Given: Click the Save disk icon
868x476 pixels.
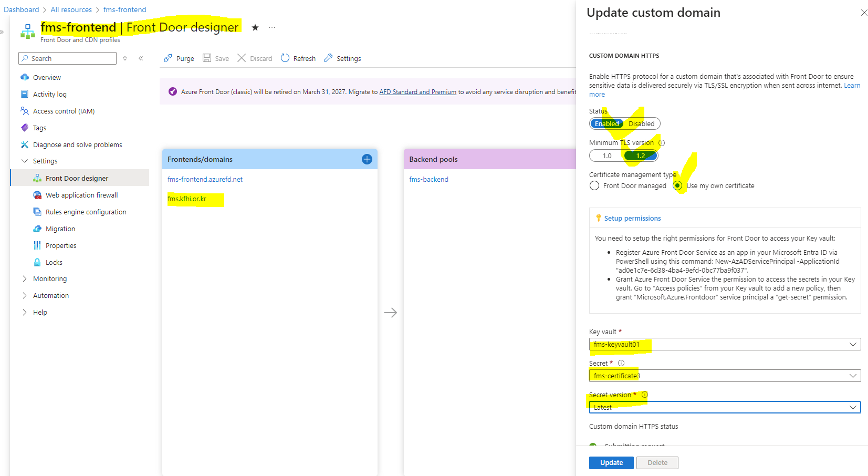Looking at the screenshot, I should tap(207, 58).
